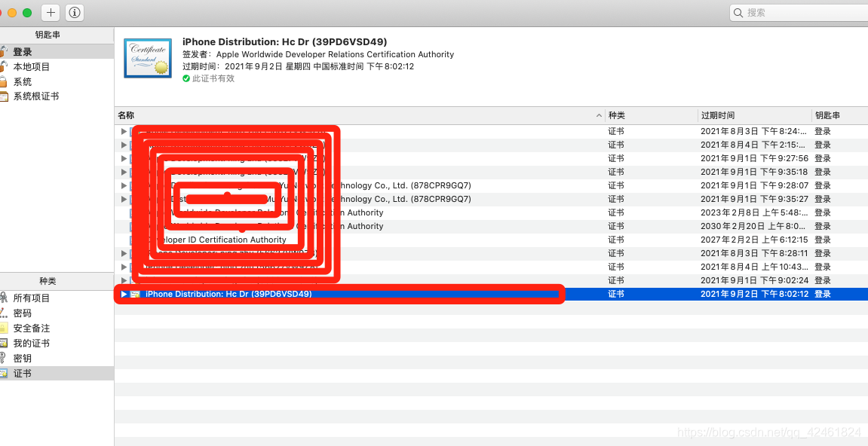This screenshot has width=868, height=446.
Task: Click the date 2021年9月1日 下午9:02:24
Action: point(755,280)
